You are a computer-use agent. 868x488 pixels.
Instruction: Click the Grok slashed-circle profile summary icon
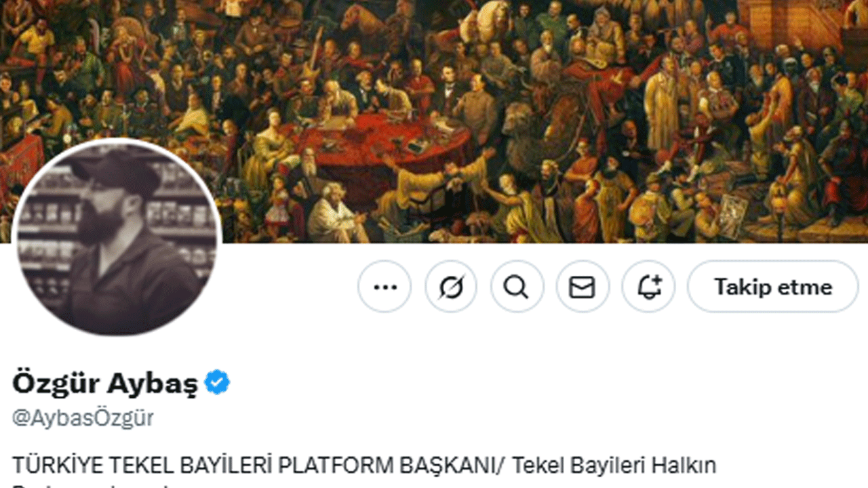point(451,287)
